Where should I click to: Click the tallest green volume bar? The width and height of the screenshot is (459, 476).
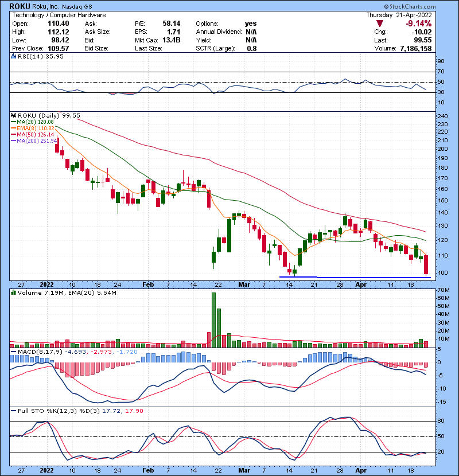coord(213,320)
